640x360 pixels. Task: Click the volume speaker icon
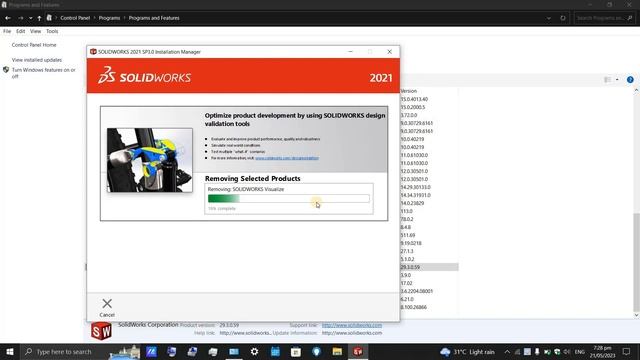coord(567,352)
